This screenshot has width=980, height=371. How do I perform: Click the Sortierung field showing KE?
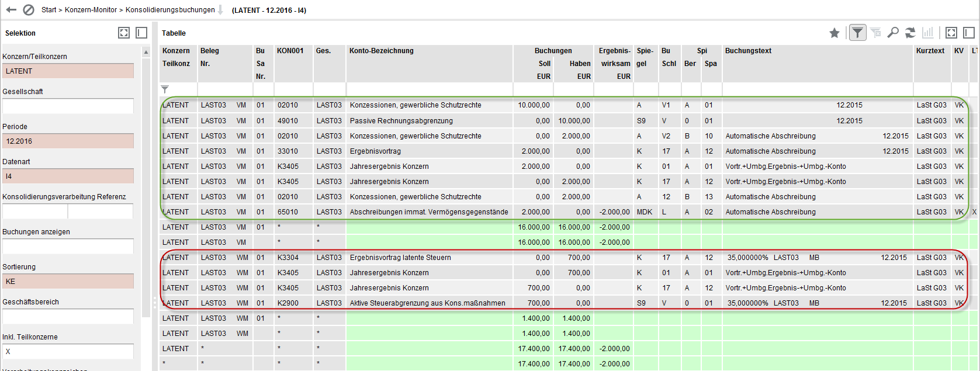click(x=68, y=282)
